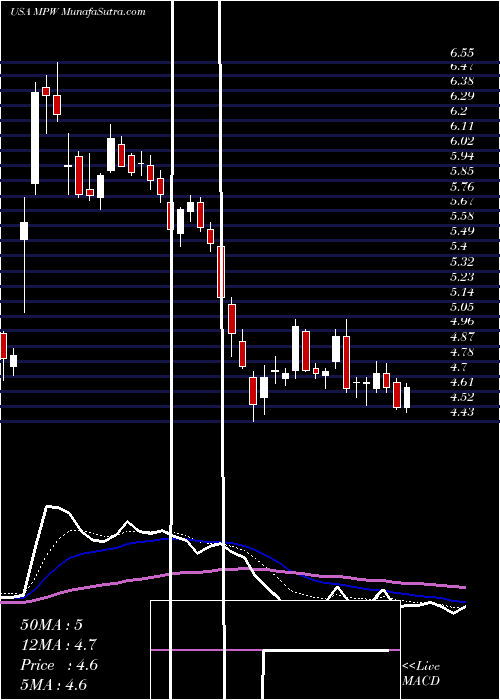Click the USA MPW MunafaSutra.com title text
This screenshot has width=500, height=700.
point(78,11)
